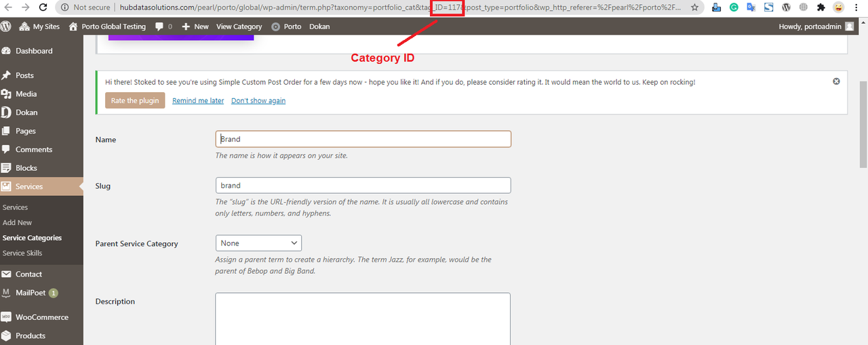Open Dokan in the admin bar

point(319,26)
